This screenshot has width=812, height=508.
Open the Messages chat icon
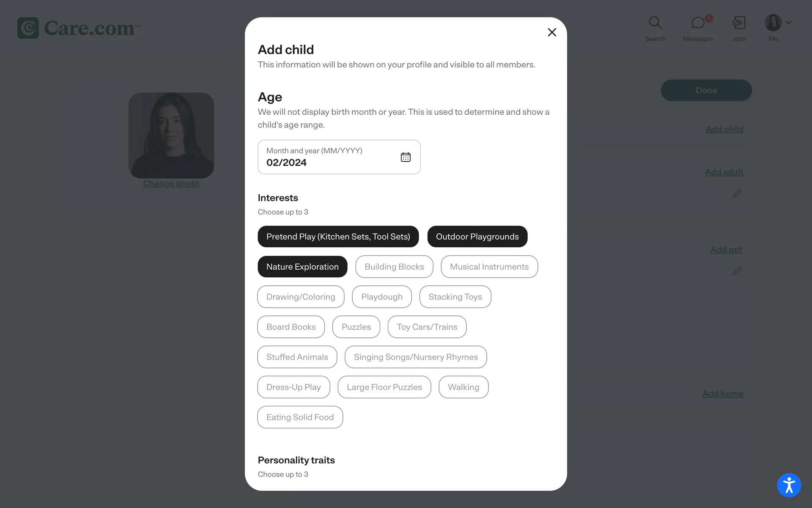pyautogui.click(x=698, y=23)
